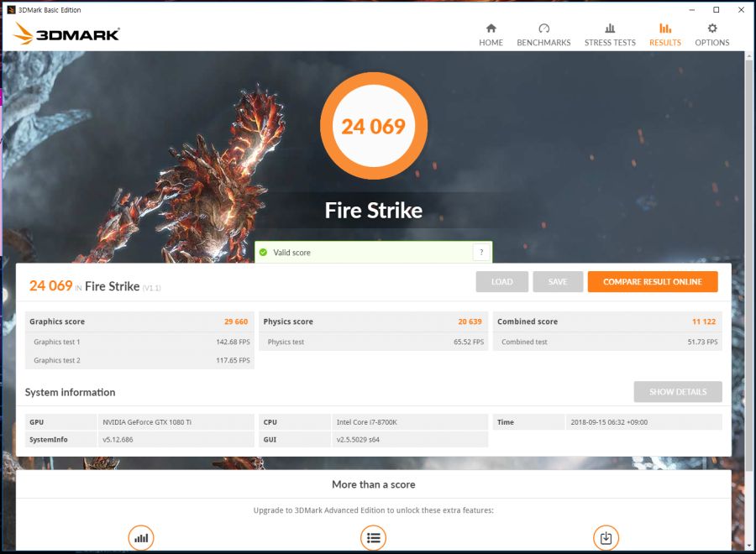756x554 pixels.
Task: Click the Valid score label
Action: click(x=291, y=253)
